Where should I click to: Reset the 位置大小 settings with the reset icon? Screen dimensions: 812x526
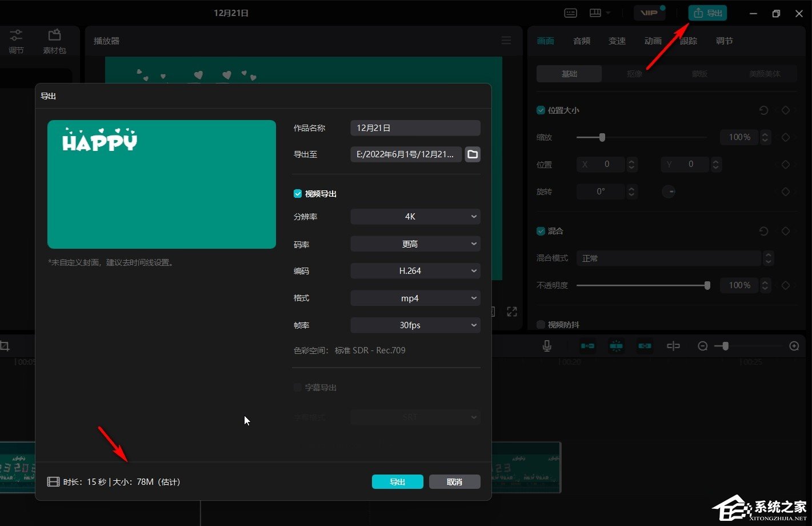coord(763,110)
